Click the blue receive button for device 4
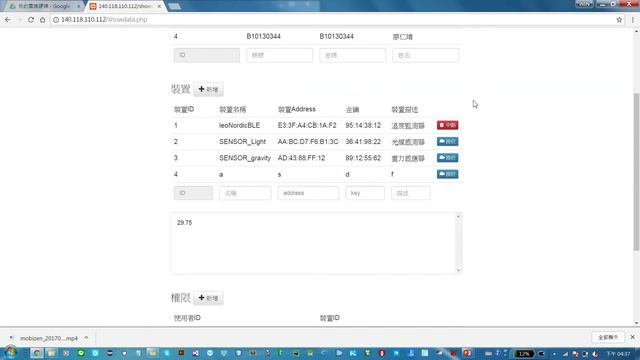The width and height of the screenshot is (640, 360). pyautogui.click(x=447, y=174)
